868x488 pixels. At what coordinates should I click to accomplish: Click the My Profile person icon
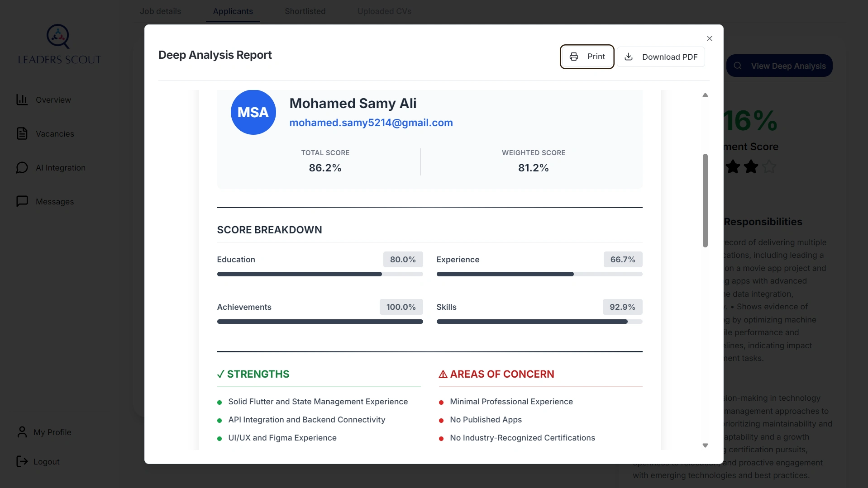[22, 431]
